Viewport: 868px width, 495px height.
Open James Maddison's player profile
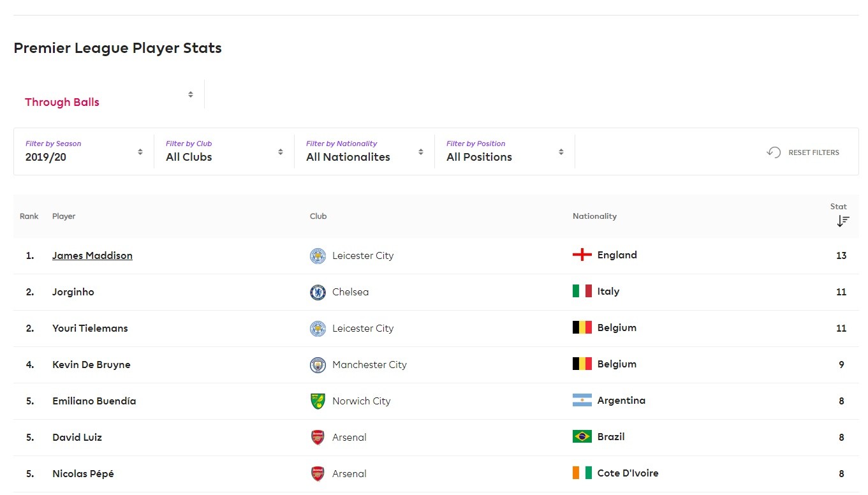92,256
